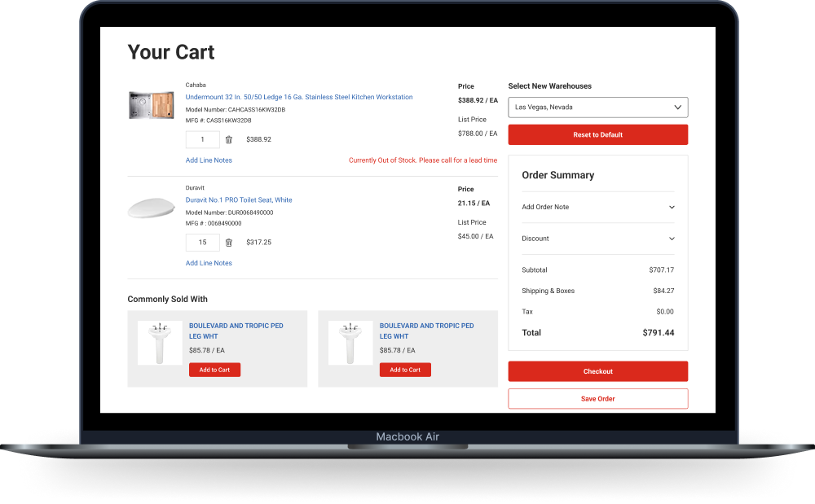Click the white toilet seat product image
Screen dimensions: 815x504
[152, 208]
